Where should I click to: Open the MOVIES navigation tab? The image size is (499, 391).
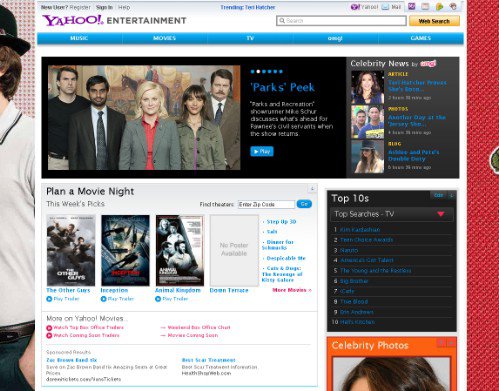(x=164, y=38)
